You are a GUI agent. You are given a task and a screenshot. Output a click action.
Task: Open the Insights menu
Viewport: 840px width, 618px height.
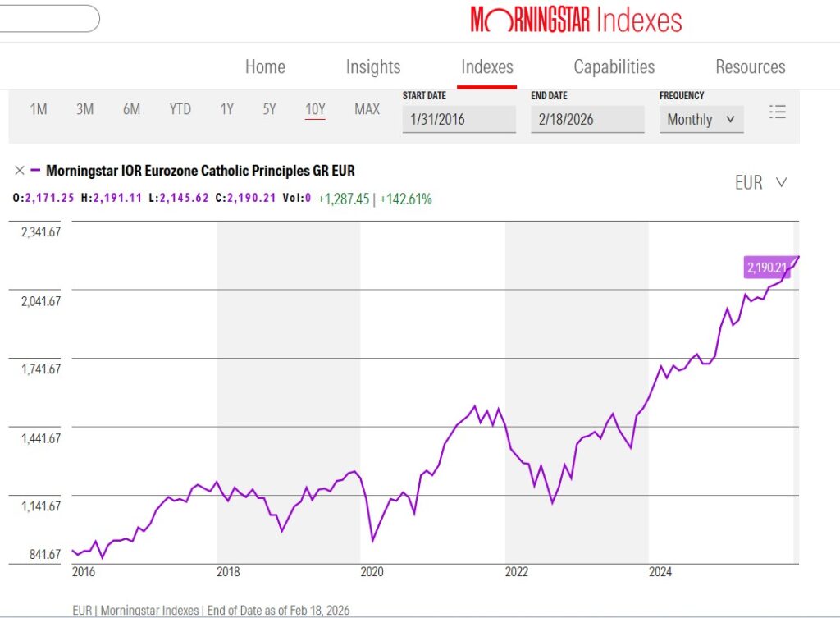pos(373,67)
